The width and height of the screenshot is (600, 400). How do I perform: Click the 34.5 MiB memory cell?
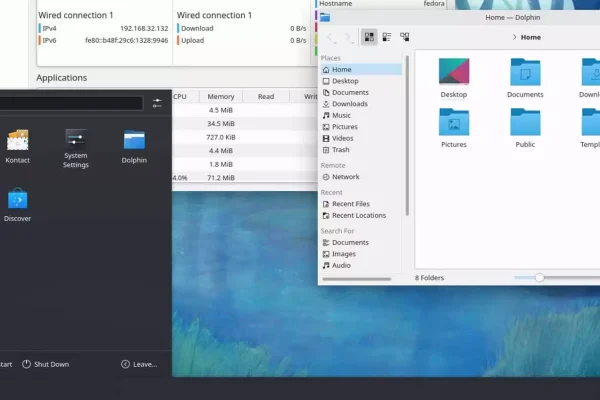coord(221,124)
